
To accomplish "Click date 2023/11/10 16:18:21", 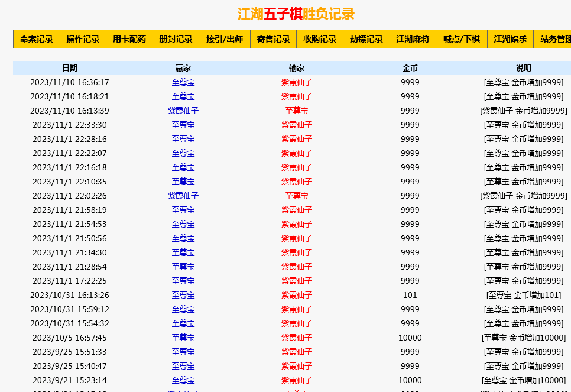I will pos(70,96).
